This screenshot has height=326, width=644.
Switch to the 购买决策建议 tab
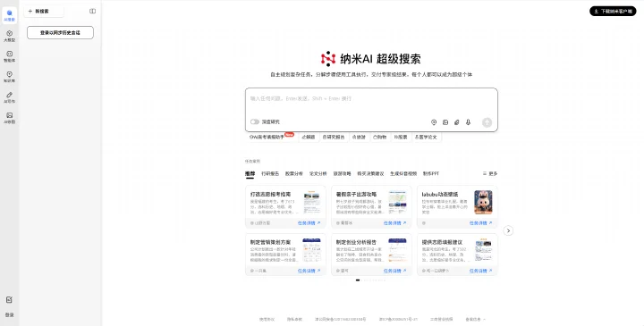(x=370, y=174)
